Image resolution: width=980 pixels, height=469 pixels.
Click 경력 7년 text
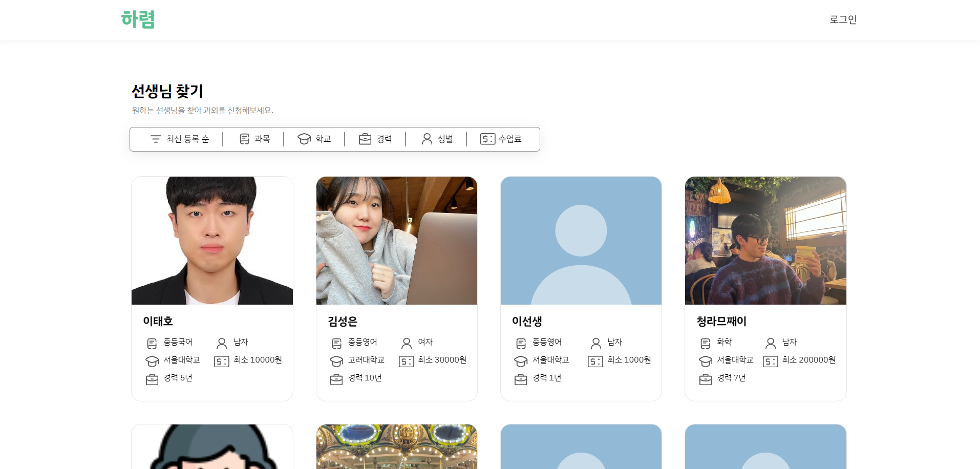(731, 378)
